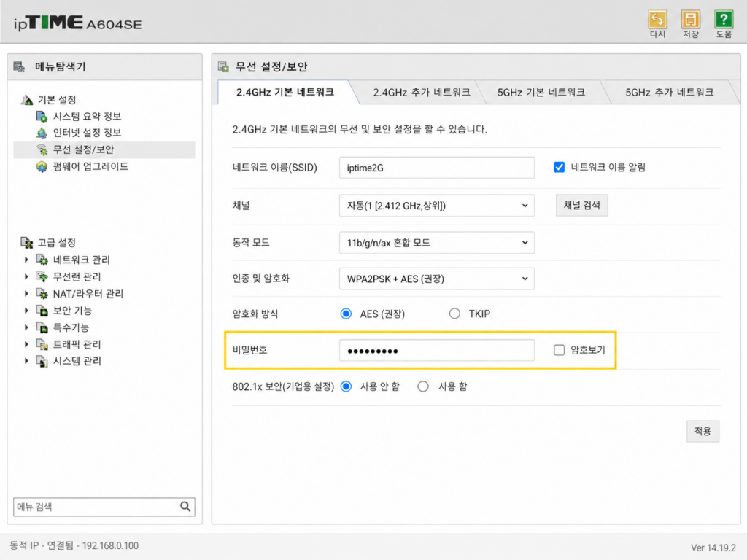Click the 기본 설정 folder icon
Viewport: 747px width, 560px height.
pyautogui.click(x=27, y=100)
